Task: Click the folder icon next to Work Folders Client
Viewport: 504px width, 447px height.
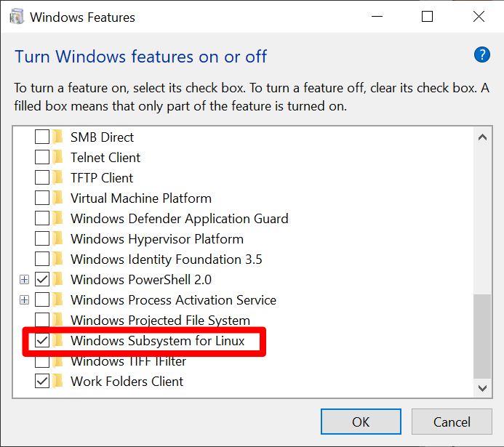Action: coord(58,382)
